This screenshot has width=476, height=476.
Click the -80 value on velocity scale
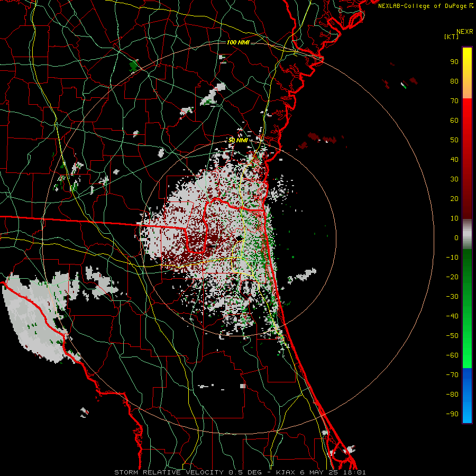click(x=452, y=395)
